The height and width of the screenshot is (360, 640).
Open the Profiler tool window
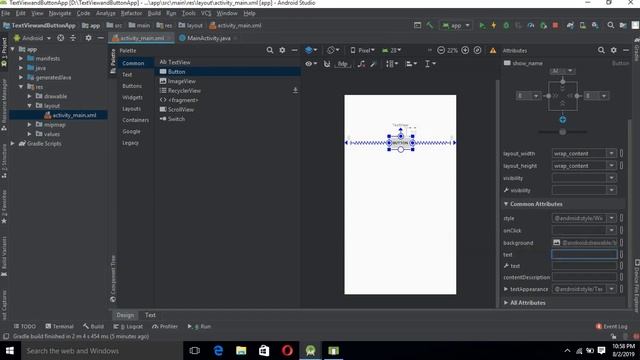tap(165, 326)
